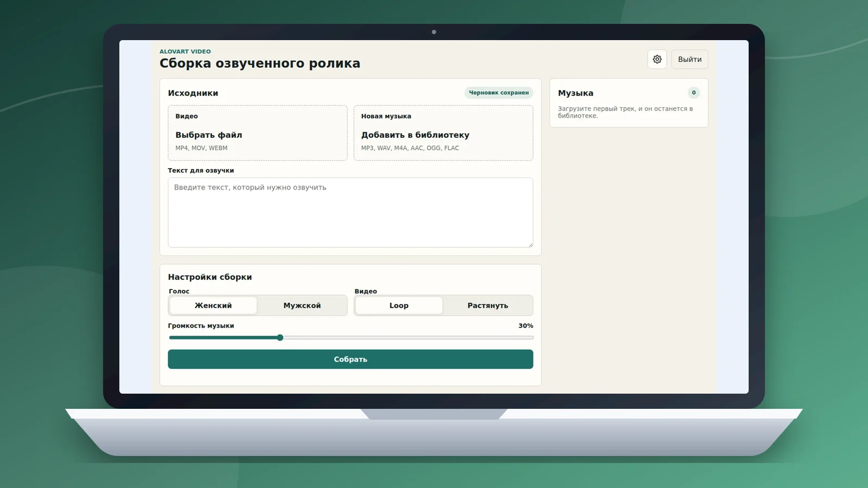Image resolution: width=868 pixels, height=488 pixels.
Task: Click the Текст для озвучки label
Action: coord(201,170)
